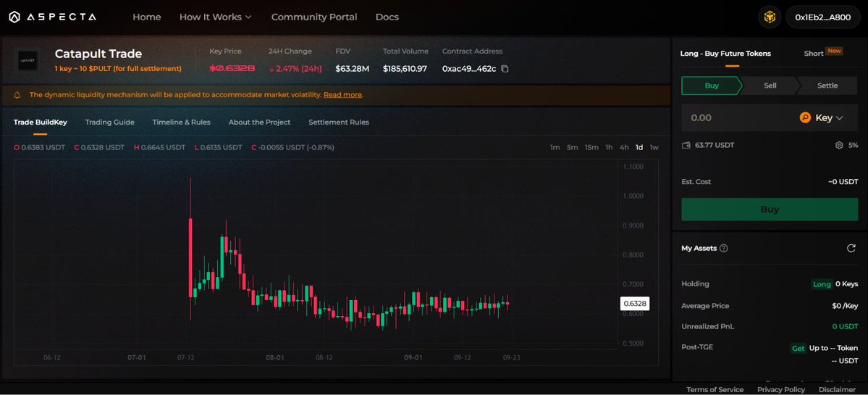Select Long - Buy Future Tokens tab
The width and height of the screenshot is (868, 395).
(x=725, y=53)
